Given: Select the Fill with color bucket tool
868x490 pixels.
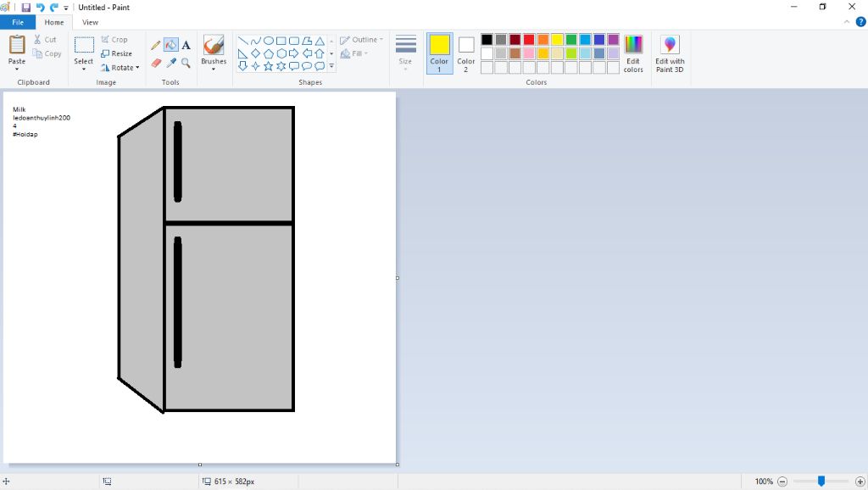Looking at the screenshot, I should tap(171, 46).
